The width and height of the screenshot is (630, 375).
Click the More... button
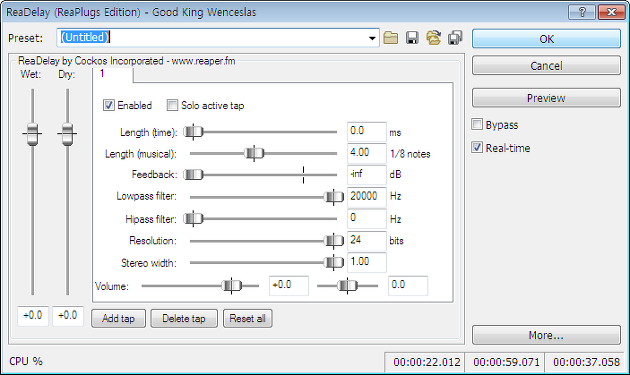[546, 335]
